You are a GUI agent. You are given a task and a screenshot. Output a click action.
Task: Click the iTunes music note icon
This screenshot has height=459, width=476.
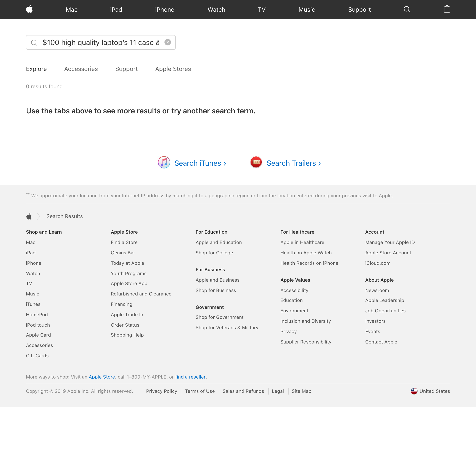(164, 163)
